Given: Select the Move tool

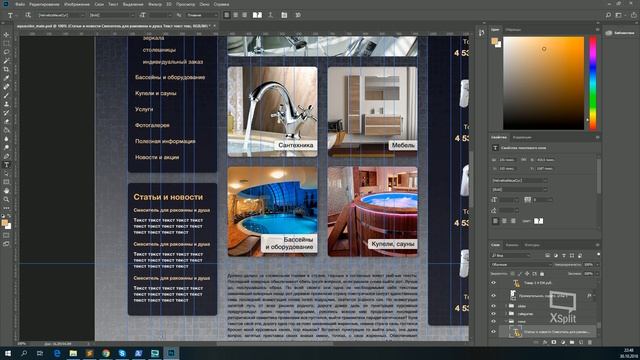Looking at the screenshot, I should [6, 35].
